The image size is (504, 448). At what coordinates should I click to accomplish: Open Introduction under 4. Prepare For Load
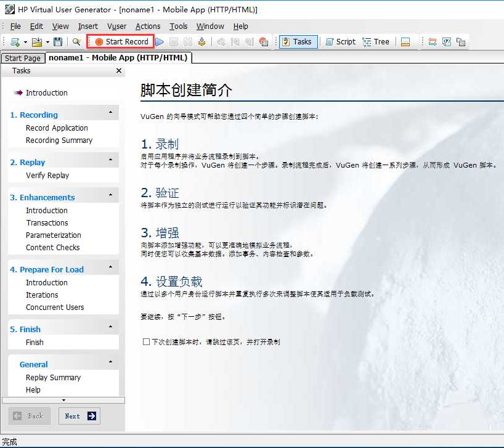point(47,283)
